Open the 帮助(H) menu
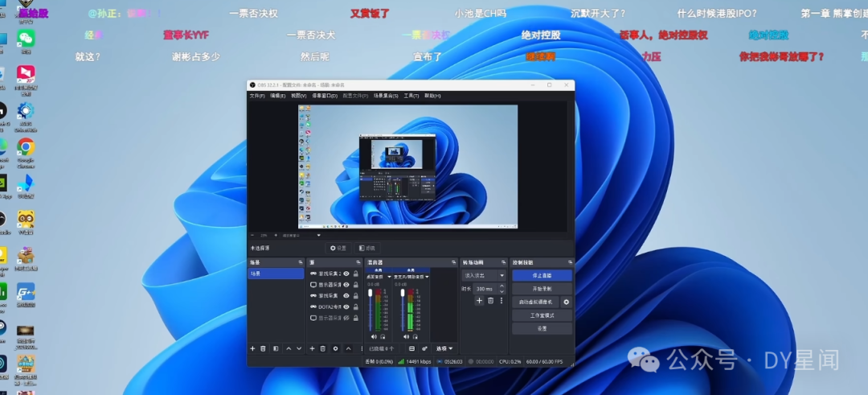This screenshot has width=868, height=395. point(432,96)
